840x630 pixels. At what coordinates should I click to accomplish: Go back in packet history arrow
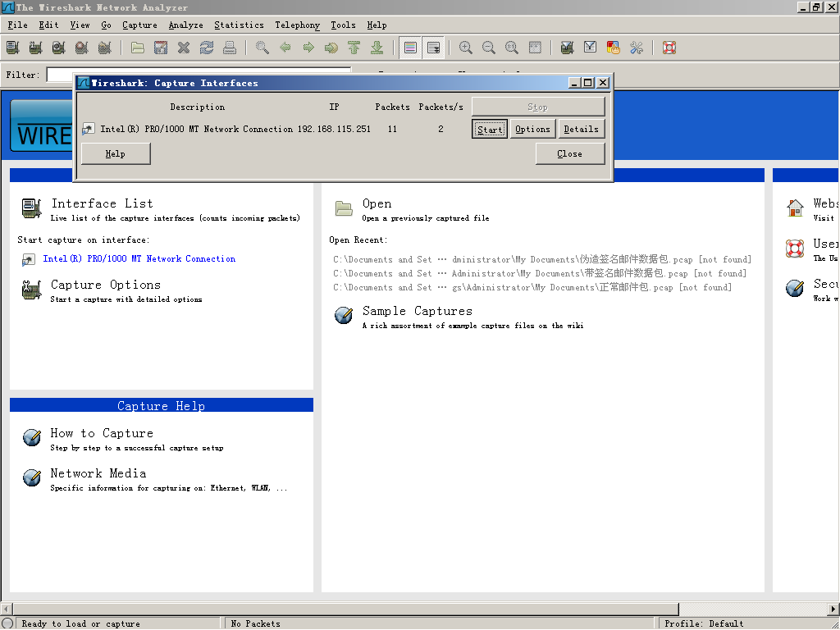[285, 48]
